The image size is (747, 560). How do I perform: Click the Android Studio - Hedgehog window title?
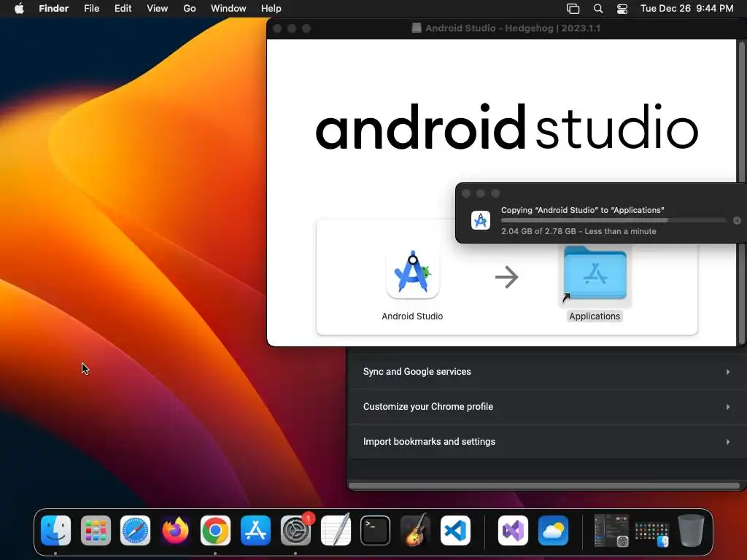(513, 28)
